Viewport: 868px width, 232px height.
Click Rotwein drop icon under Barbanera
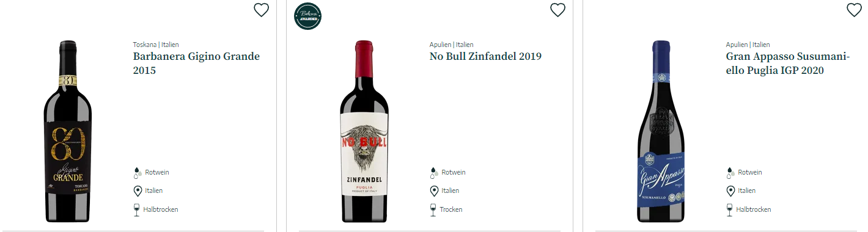pos(138,173)
